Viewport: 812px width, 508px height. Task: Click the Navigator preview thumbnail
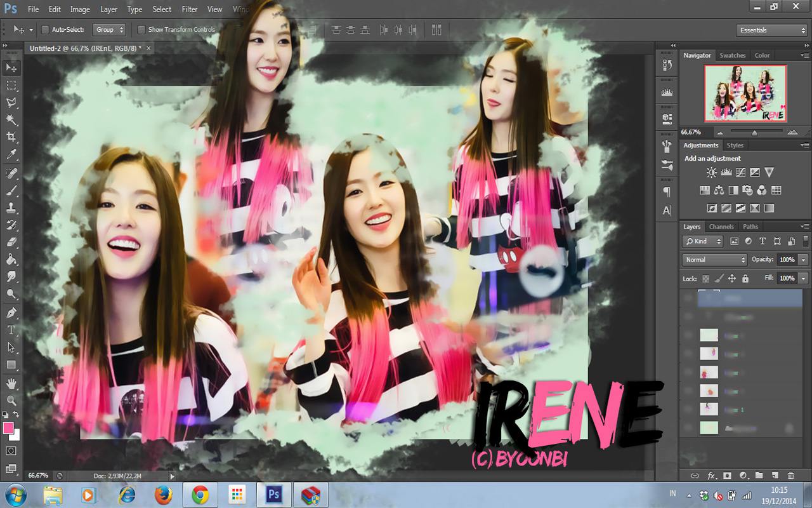coord(745,93)
